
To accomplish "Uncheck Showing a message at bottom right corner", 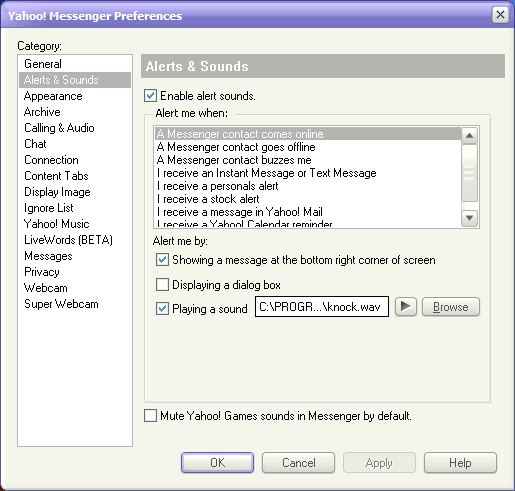I will [162, 260].
